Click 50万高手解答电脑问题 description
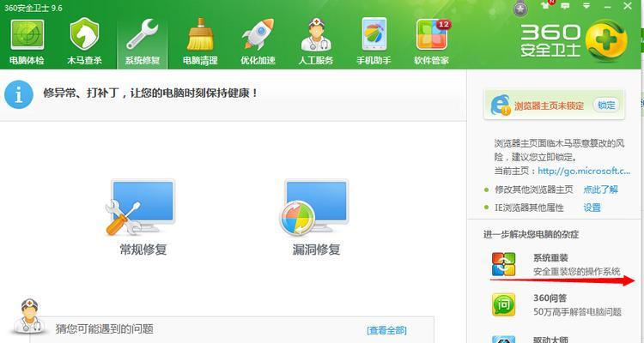644x343 pixels. 577,312
